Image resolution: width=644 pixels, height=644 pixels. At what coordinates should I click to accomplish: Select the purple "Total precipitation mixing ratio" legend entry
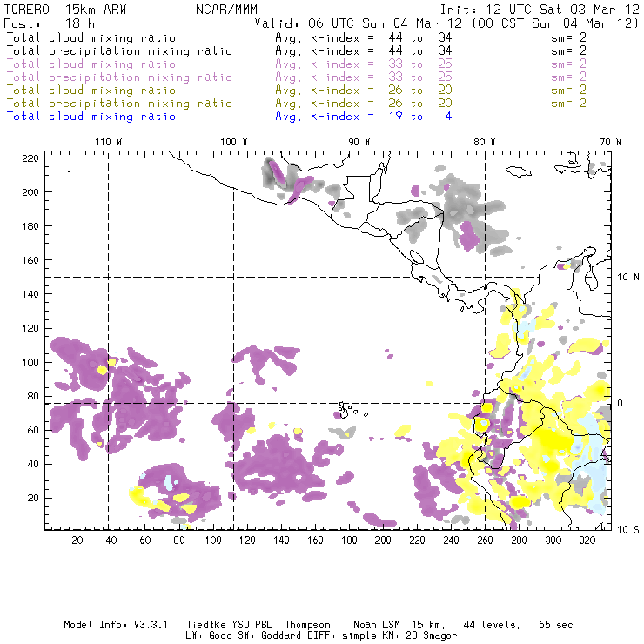(119, 77)
